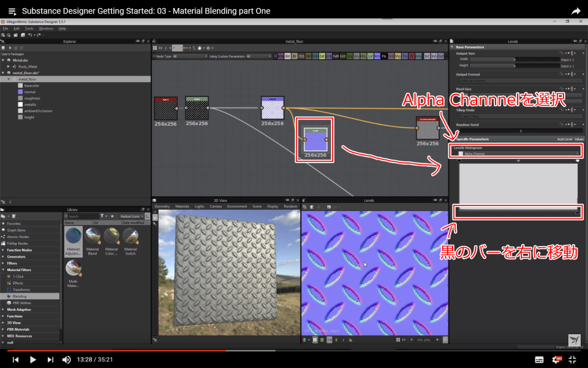Select the Material Blend library item
The image size is (588, 368).
click(x=92, y=241)
